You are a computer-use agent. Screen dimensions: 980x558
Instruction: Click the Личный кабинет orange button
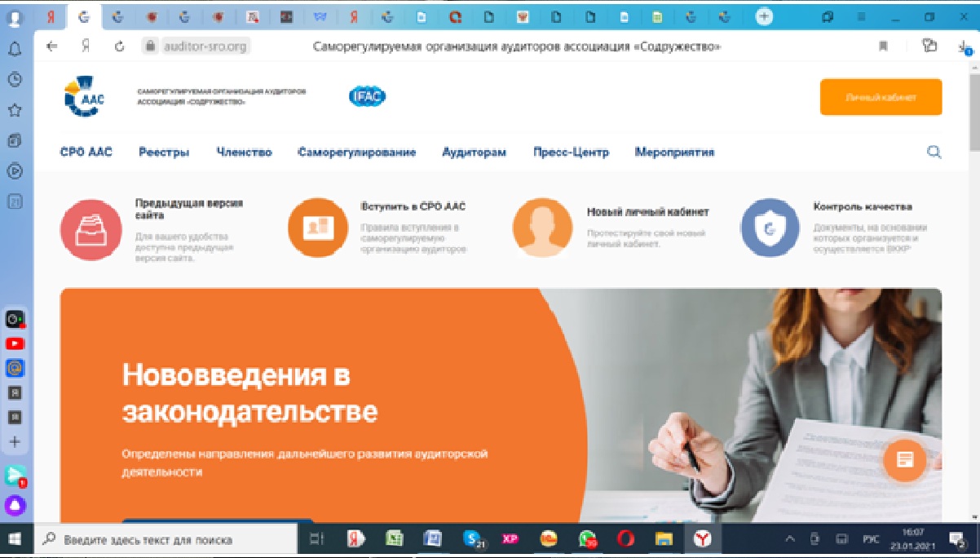coord(881,97)
